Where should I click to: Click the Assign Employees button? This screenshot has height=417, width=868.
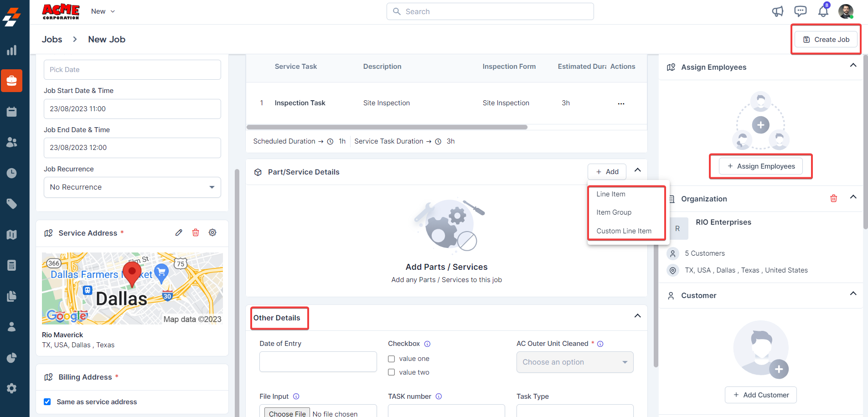click(x=761, y=166)
